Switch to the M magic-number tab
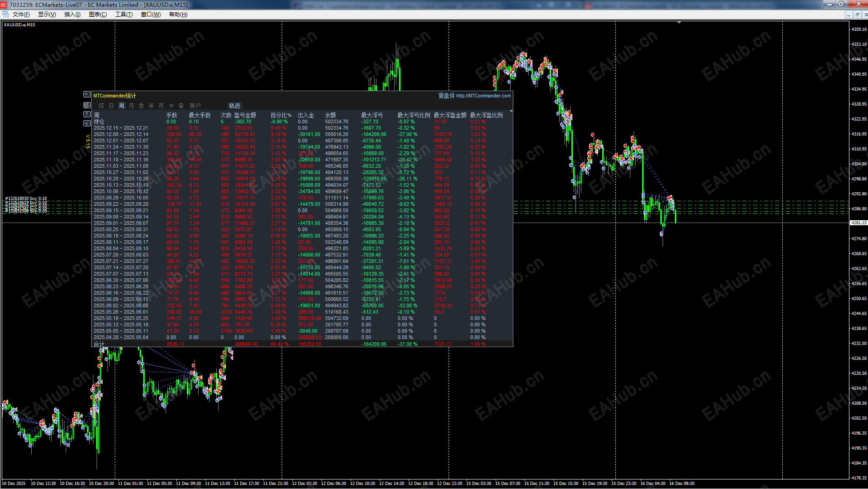 [x=171, y=106]
